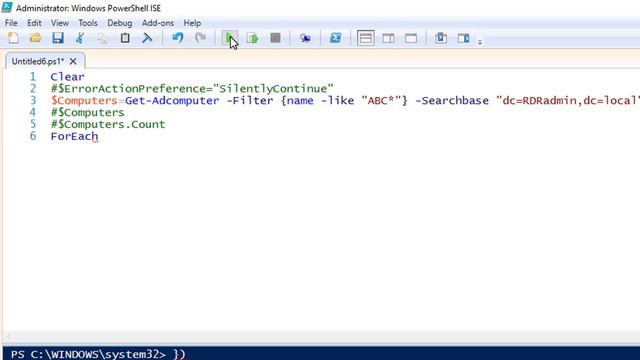Click the word Clear on line 1
Image resolution: width=640 pixels, height=360 pixels.
(x=67, y=77)
